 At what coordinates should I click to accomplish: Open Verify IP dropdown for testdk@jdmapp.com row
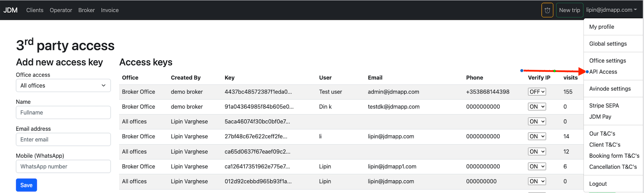537,107
